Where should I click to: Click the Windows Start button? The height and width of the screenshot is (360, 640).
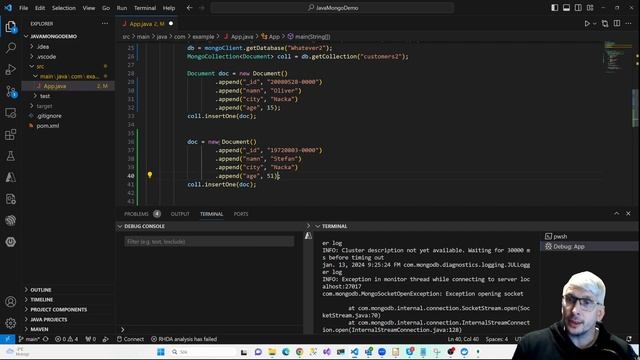(x=161, y=352)
